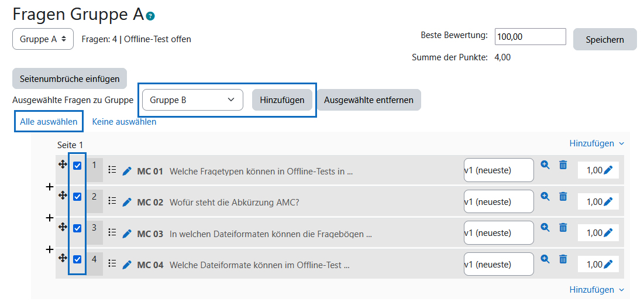Preview question MC 02 with magnifier icon
644x305 pixels.
pos(545,196)
